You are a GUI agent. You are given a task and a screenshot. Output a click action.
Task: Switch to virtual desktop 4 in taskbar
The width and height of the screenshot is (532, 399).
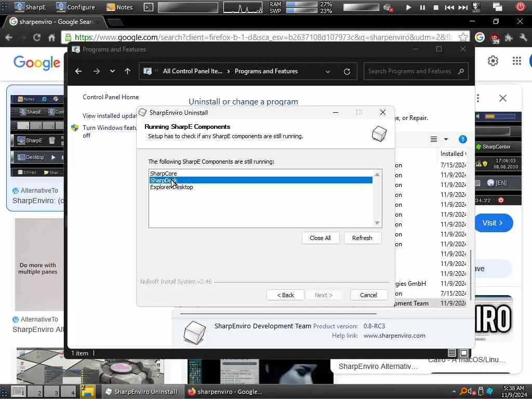[x=69, y=392]
